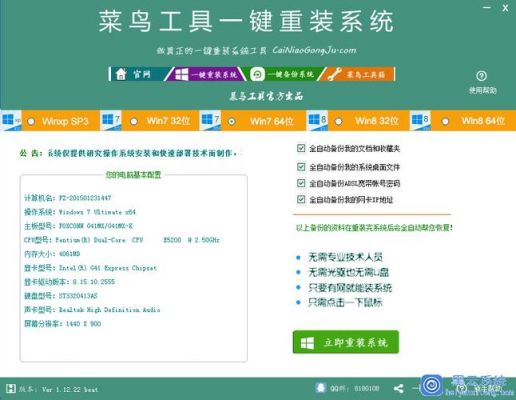The height and width of the screenshot is (400, 516).
Task: Click the 计算机名 row in config box
Action: tap(68, 198)
